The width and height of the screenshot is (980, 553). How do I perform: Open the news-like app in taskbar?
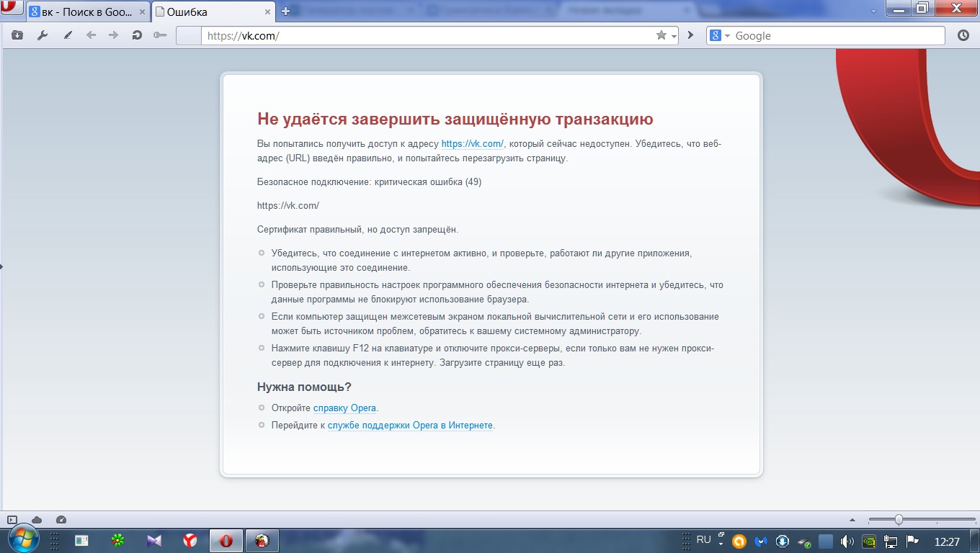[x=81, y=540]
